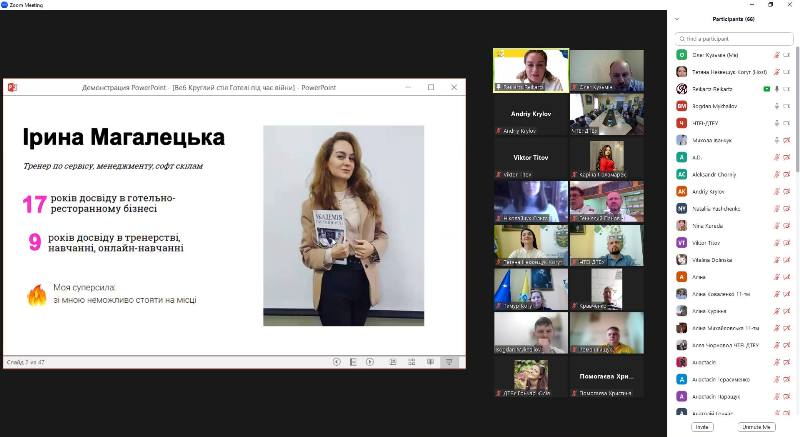Click the AC avatar of Aleksandr Chorniy
The image size is (800, 437).
click(x=682, y=174)
